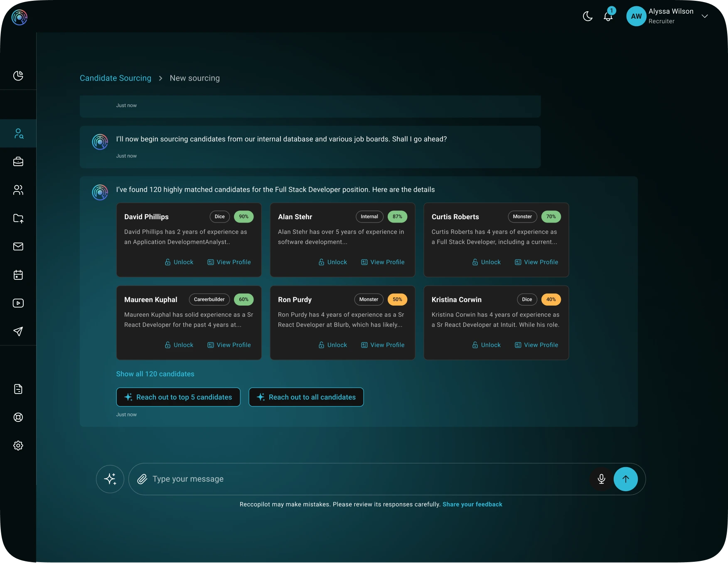Viewport: 728px width, 563px height.
Task: Click the paper plane send icon
Action: (18, 331)
